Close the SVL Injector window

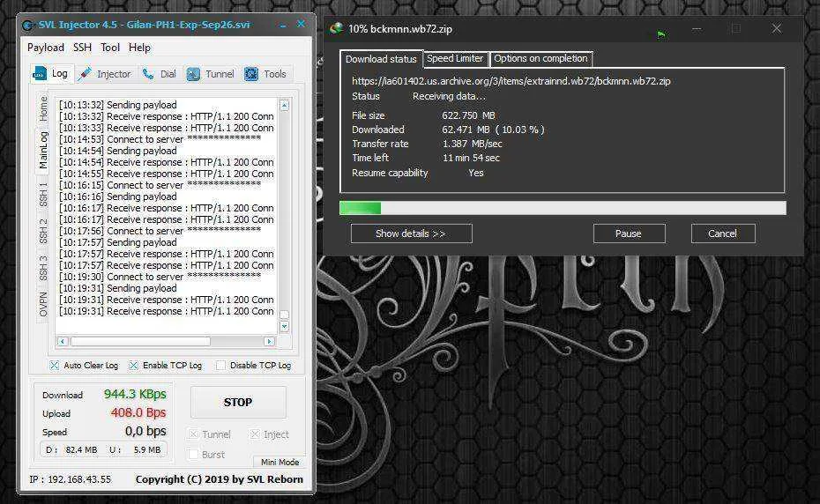coord(302,24)
